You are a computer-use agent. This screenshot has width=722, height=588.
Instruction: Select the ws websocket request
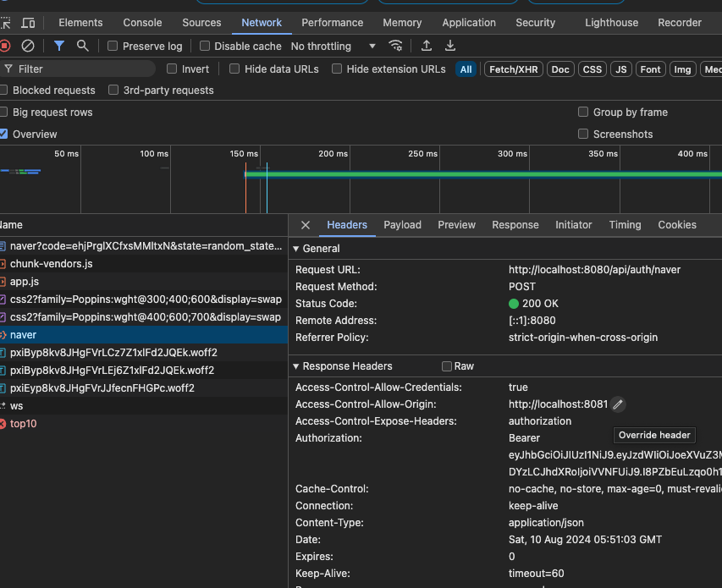click(x=144, y=406)
